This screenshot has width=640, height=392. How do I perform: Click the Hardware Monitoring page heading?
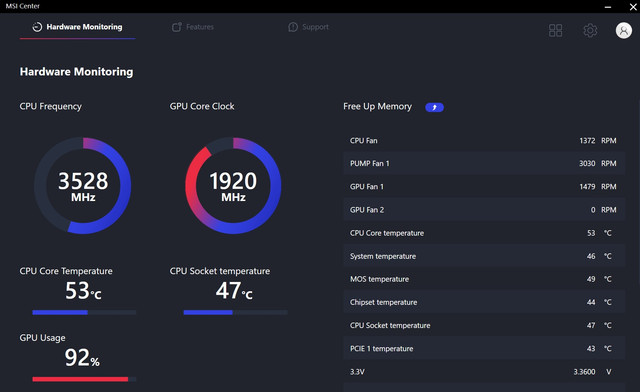76,72
